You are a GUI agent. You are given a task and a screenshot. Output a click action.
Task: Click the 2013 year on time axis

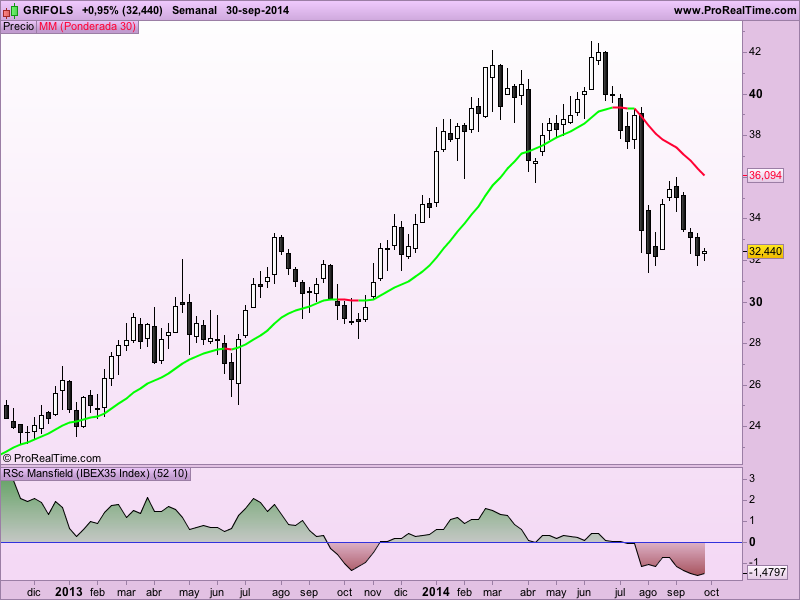(68, 592)
